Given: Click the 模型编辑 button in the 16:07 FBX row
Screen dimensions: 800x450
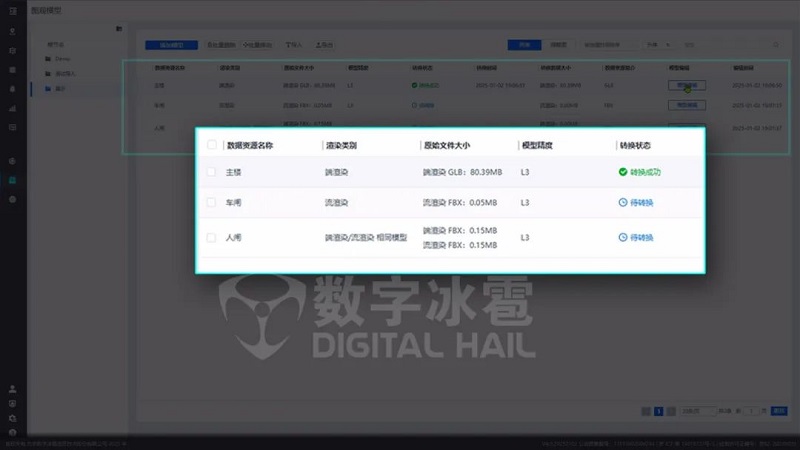Looking at the screenshot, I should pyautogui.click(x=687, y=105).
